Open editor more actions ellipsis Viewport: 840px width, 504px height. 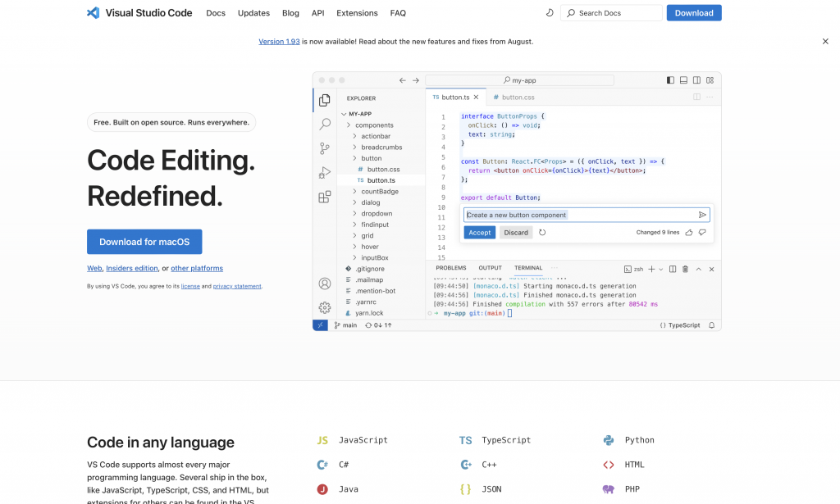point(710,97)
